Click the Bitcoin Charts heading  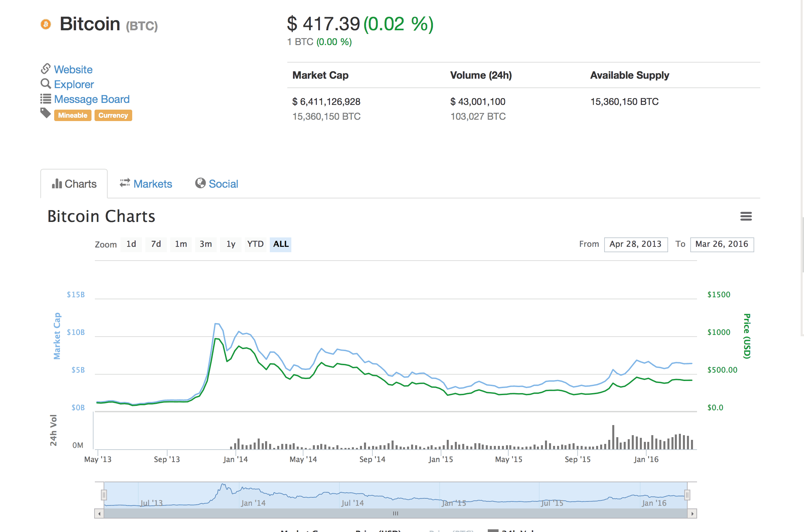[101, 216]
